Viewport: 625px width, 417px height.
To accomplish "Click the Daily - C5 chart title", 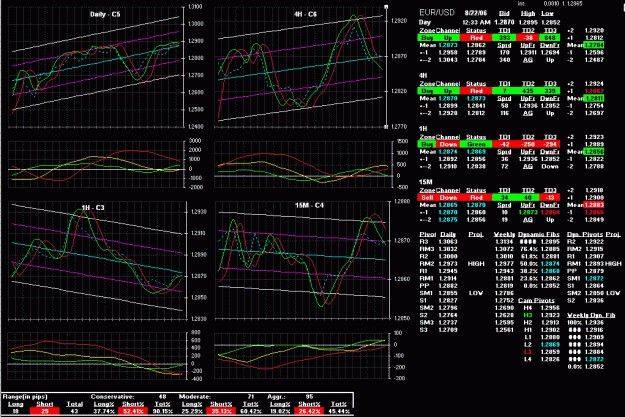I will 105,14.
